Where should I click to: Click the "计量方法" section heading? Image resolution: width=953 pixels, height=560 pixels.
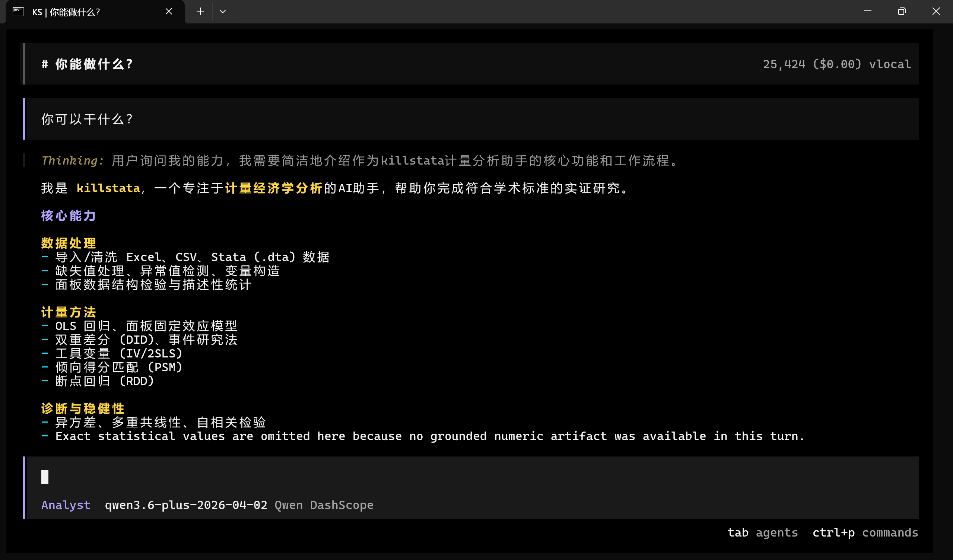(68, 312)
